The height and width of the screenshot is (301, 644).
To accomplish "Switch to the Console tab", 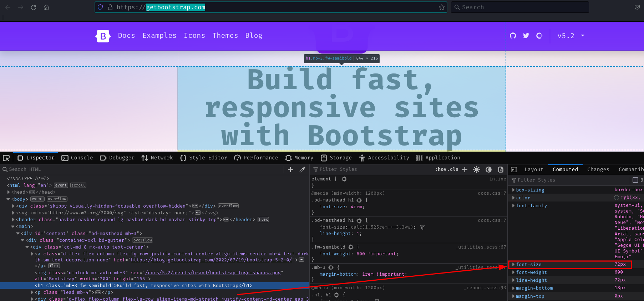I will [77, 158].
